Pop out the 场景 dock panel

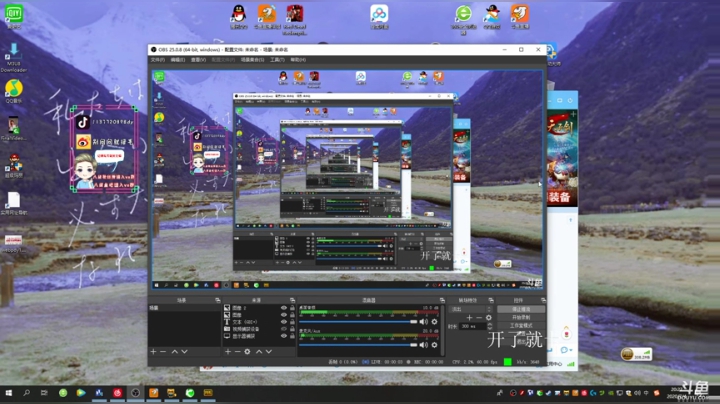(x=218, y=300)
